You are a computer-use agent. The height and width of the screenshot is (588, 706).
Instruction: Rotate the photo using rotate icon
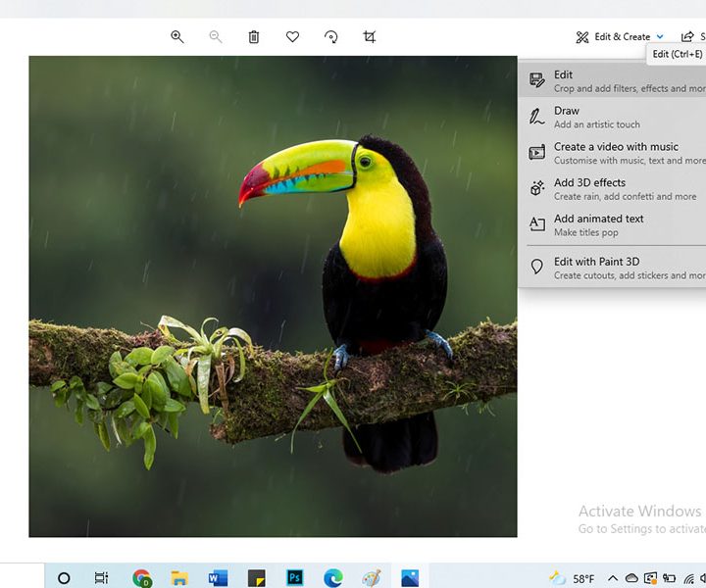tap(331, 37)
